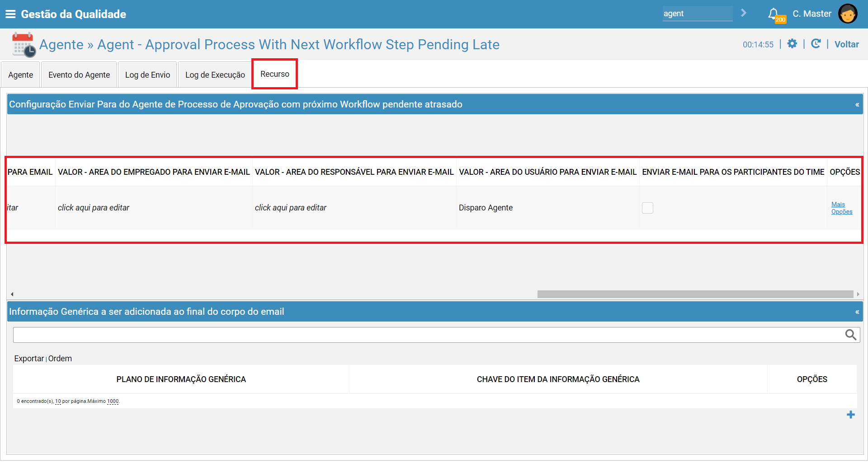Focus the agent quick search field
The width and height of the screenshot is (868, 462).
[x=697, y=14]
